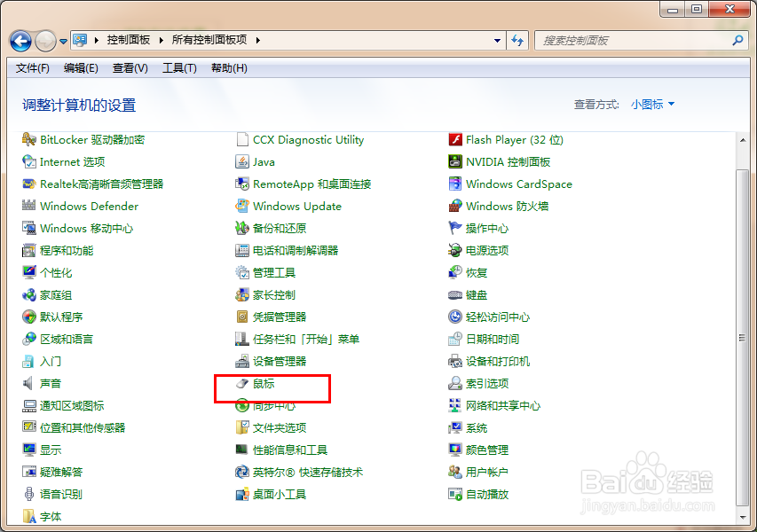Click the scrollbar down arrow
Screen dimensions: 757x532
(743, 518)
